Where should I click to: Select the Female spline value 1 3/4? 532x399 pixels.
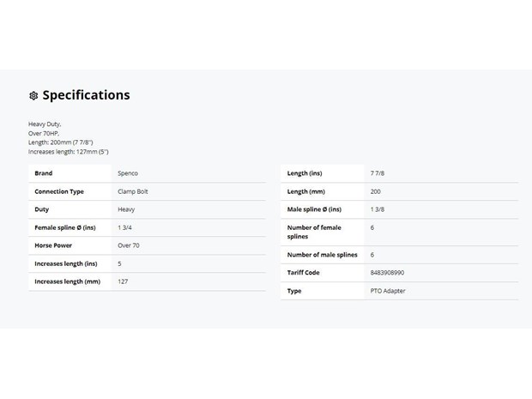pyautogui.click(x=124, y=227)
